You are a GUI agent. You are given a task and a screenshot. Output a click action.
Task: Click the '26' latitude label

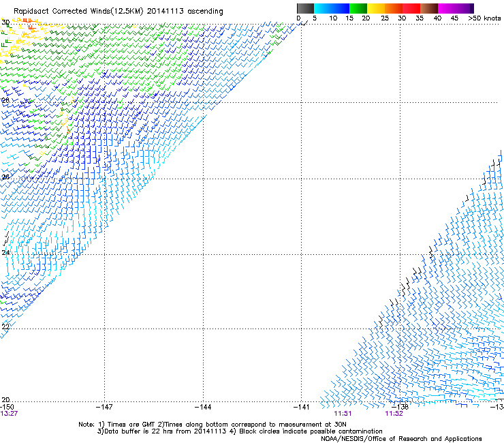(5, 177)
